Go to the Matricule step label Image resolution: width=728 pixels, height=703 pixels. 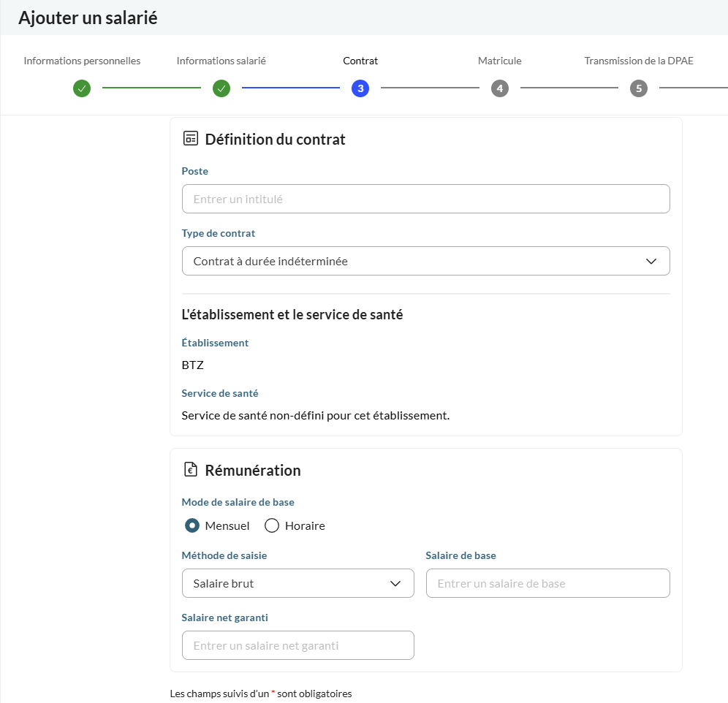pos(499,61)
